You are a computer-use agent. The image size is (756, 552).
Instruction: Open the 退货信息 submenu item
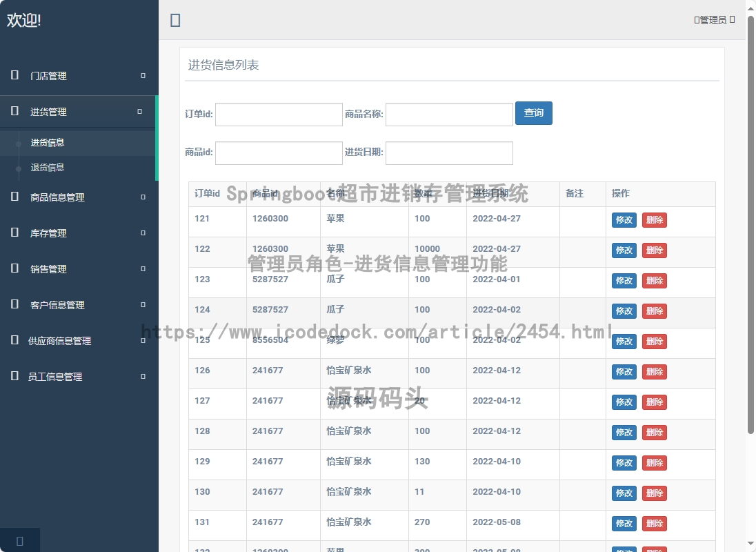pyautogui.click(x=47, y=168)
